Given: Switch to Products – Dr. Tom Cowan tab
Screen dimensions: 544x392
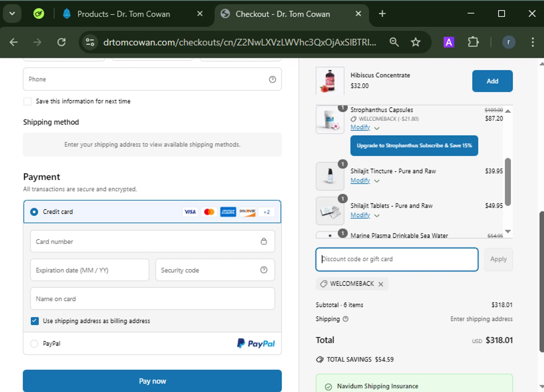Looking at the screenshot, I should (x=123, y=14).
